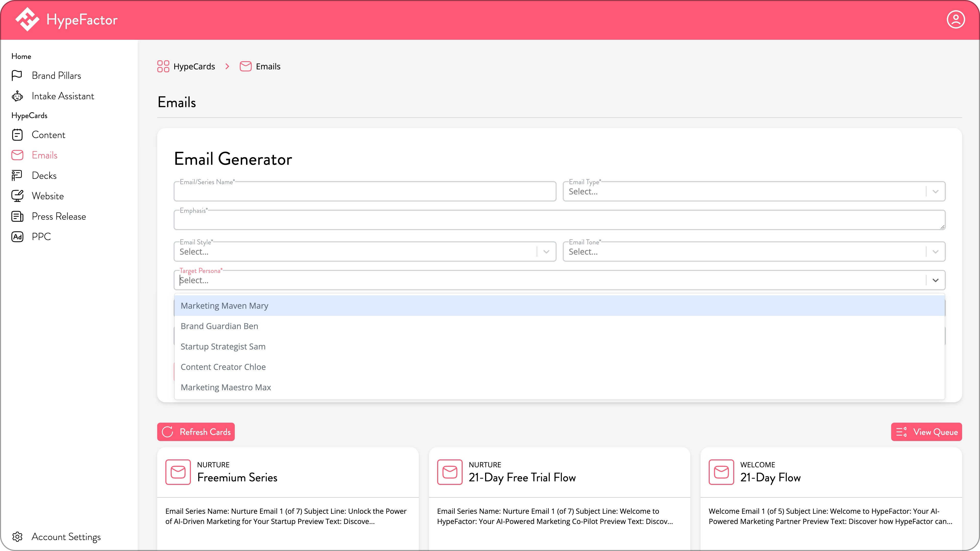This screenshot has height=551, width=980.
Task: Open Brand Pillars flag icon
Action: [x=17, y=76]
